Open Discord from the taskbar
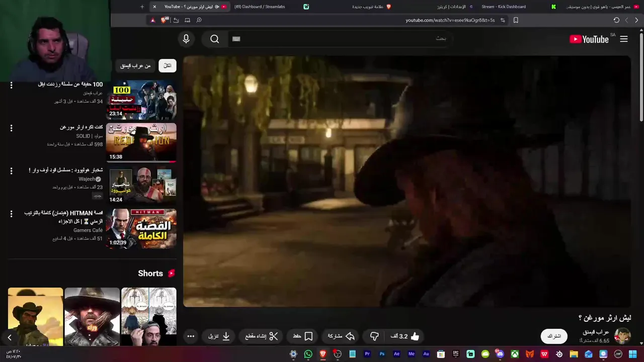The height and width of the screenshot is (362, 644). click(x=500, y=354)
